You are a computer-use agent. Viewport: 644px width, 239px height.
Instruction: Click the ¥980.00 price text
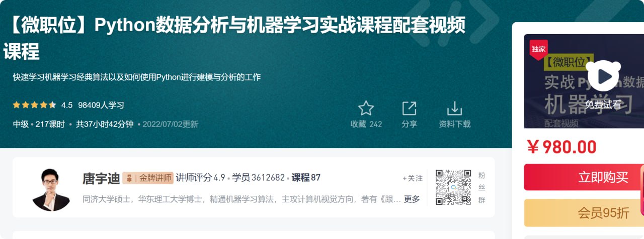pyautogui.click(x=561, y=147)
